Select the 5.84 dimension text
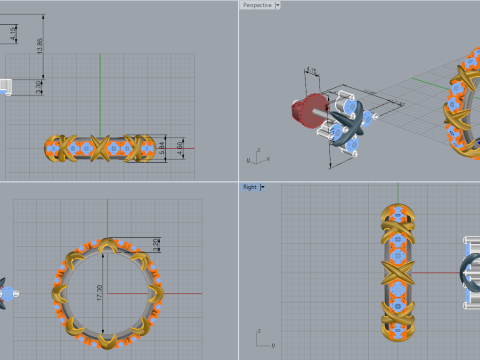Image resolution: width=480 pixels, height=360 pixels. click(162, 148)
